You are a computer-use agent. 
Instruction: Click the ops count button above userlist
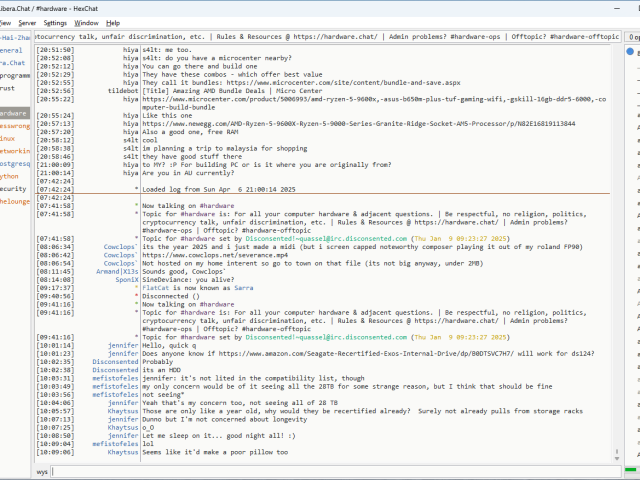coord(633,36)
